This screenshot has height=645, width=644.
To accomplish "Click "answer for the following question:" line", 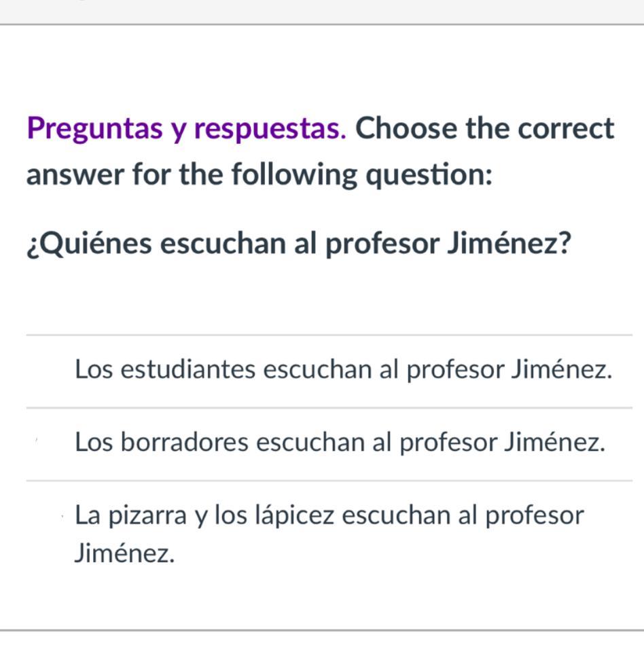I will click(x=260, y=175).
